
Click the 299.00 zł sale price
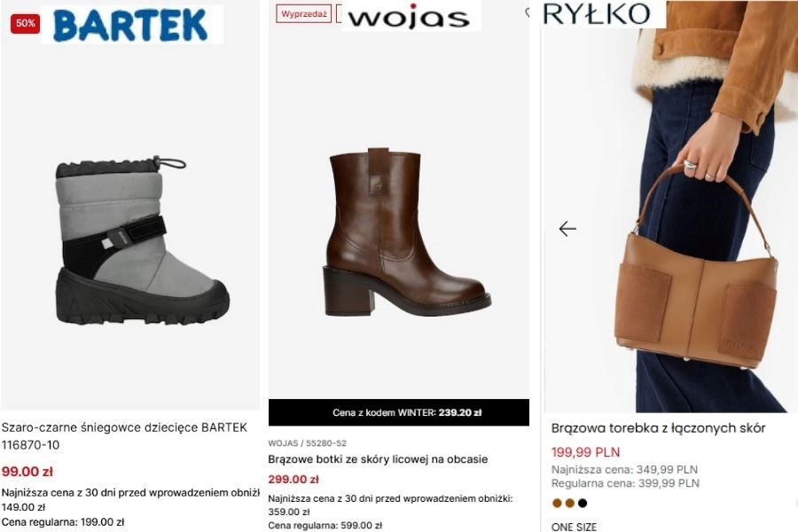293,480
